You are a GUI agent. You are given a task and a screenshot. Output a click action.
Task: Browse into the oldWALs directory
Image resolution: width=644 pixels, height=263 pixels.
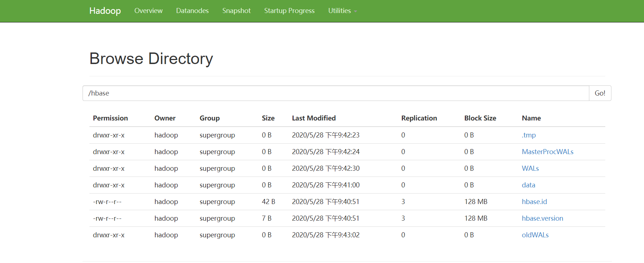point(535,235)
